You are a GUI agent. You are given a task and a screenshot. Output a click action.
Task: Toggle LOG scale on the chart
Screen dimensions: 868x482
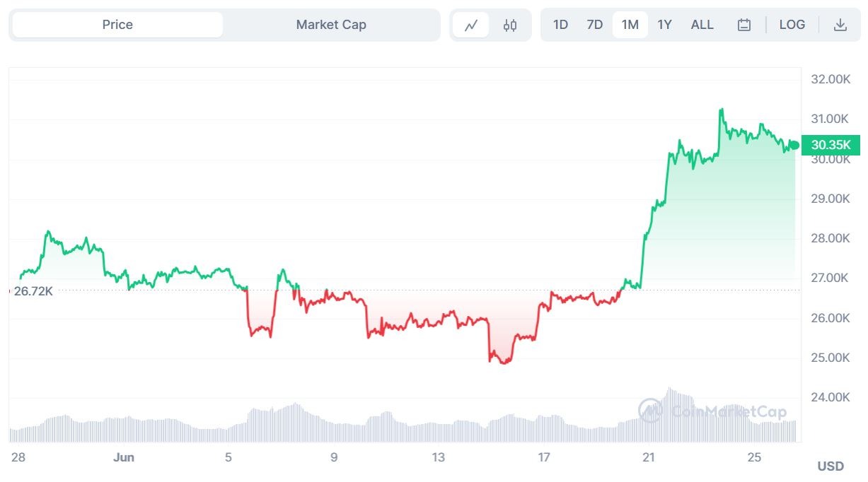(792, 25)
